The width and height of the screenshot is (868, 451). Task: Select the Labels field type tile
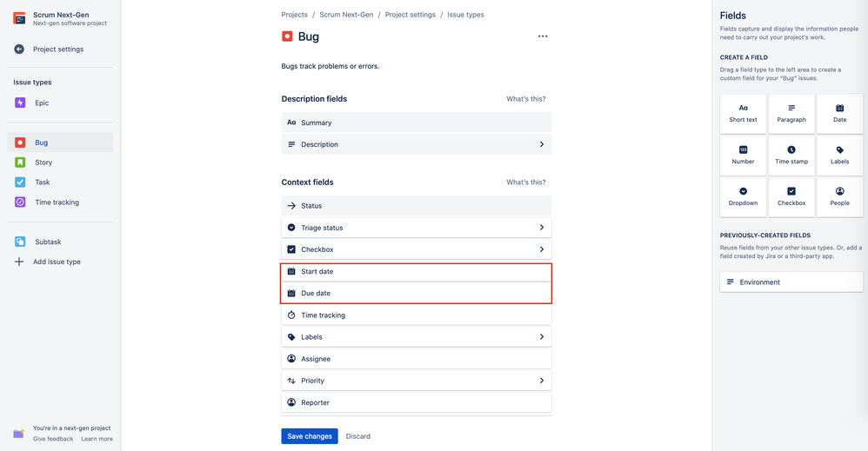(x=839, y=156)
